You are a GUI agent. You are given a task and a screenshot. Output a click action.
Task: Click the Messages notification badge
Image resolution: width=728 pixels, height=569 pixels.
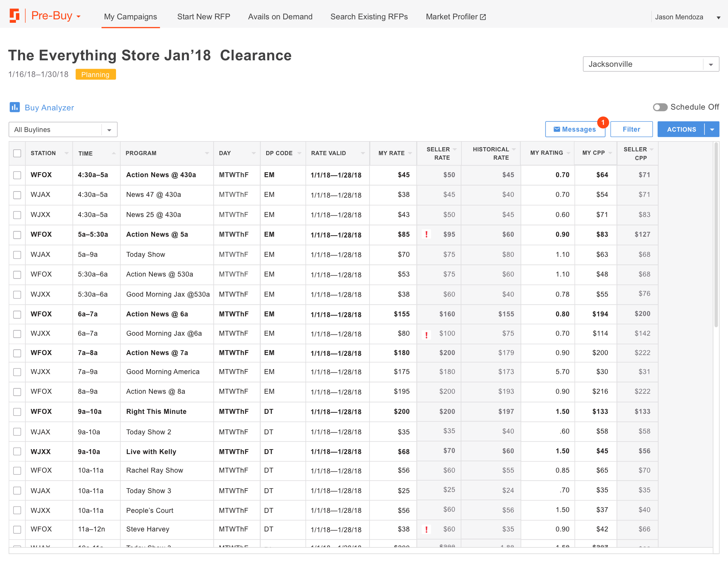[602, 123]
